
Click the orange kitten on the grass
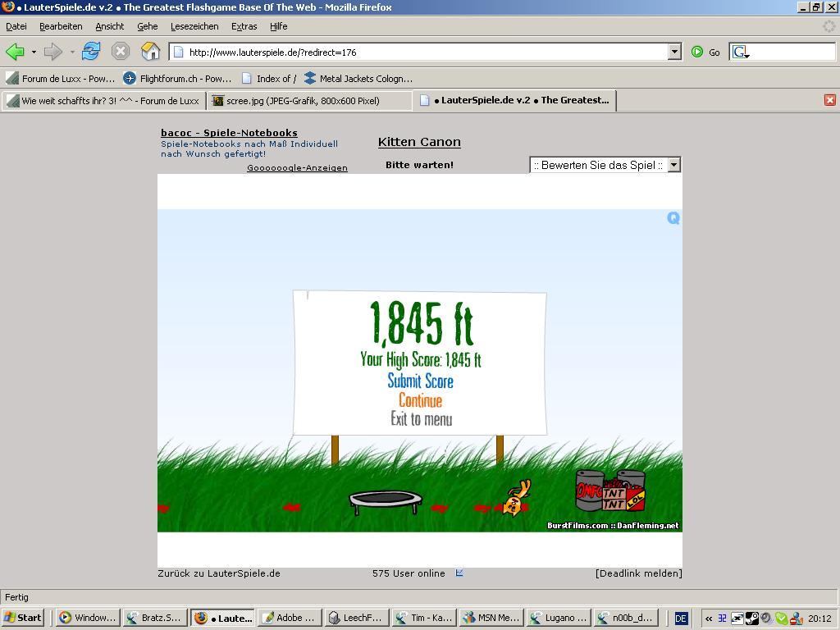click(x=517, y=498)
